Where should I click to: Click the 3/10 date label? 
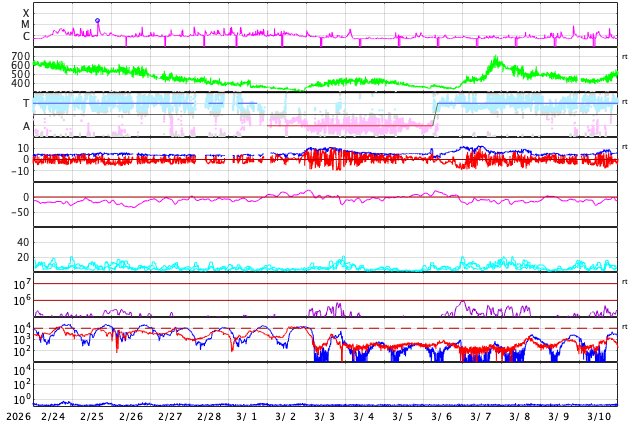(x=599, y=416)
